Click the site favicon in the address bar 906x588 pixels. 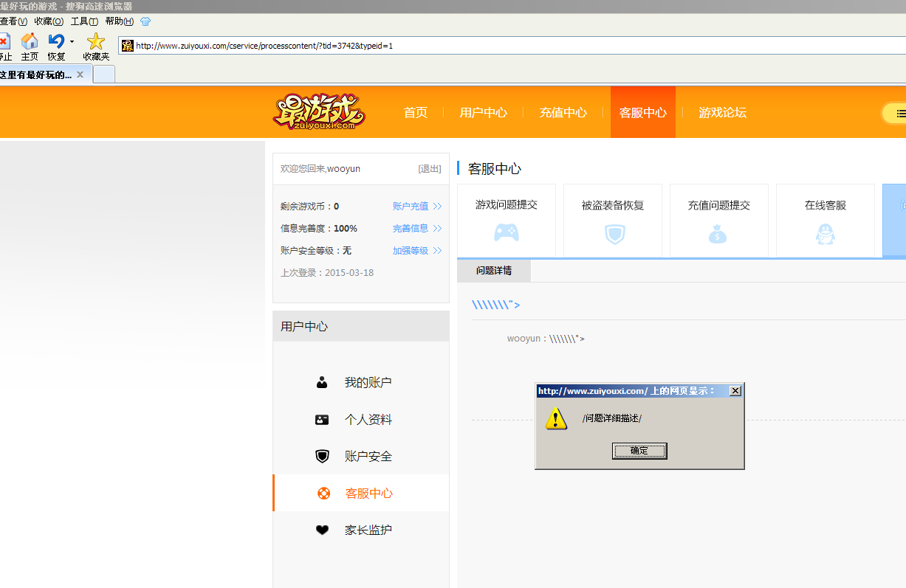tap(128, 46)
